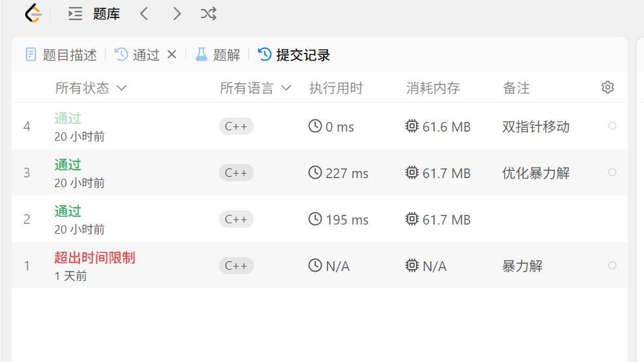644x362 pixels.
Task: Switch to the 通过 result tab
Action: tap(137, 55)
